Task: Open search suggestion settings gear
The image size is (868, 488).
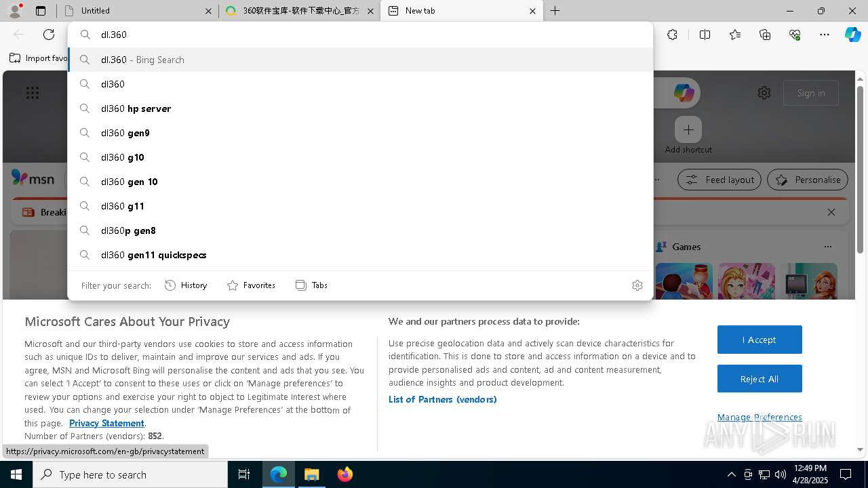Action: (637, 285)
